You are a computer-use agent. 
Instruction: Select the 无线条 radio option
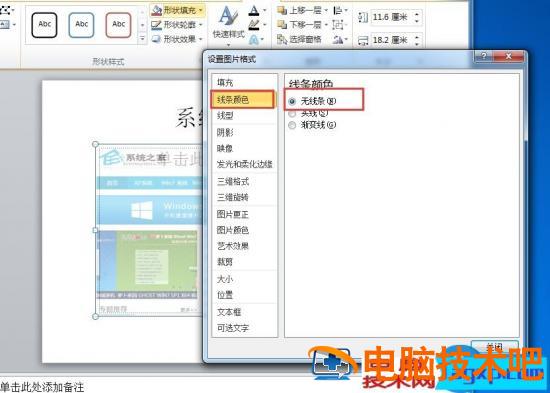click(x=292, y=102)
